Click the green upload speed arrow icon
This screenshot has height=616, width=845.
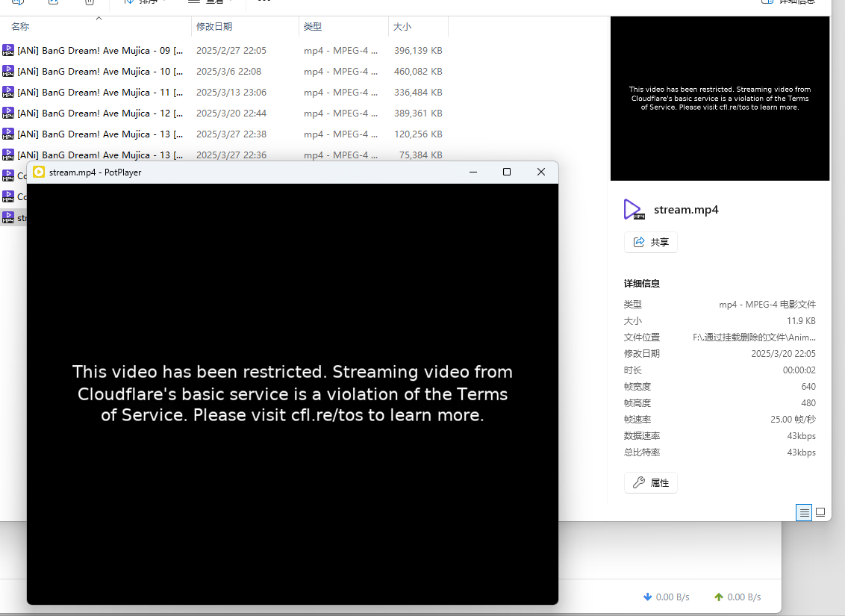[x=719, y=597]
